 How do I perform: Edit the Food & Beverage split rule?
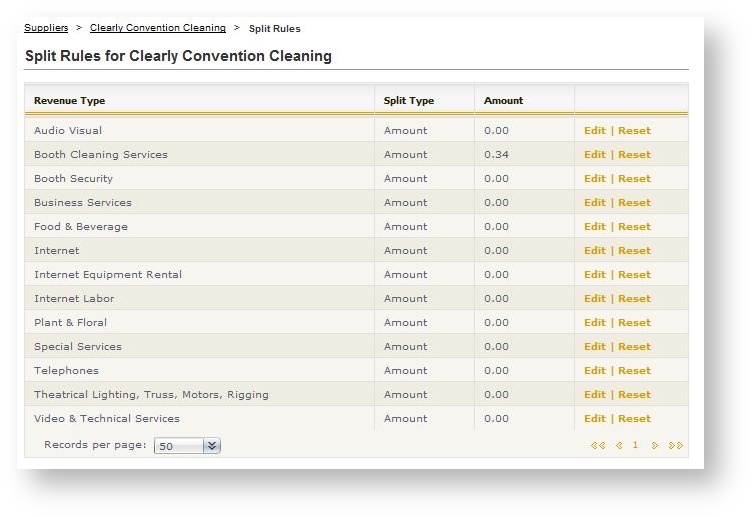tap(594, 227)
